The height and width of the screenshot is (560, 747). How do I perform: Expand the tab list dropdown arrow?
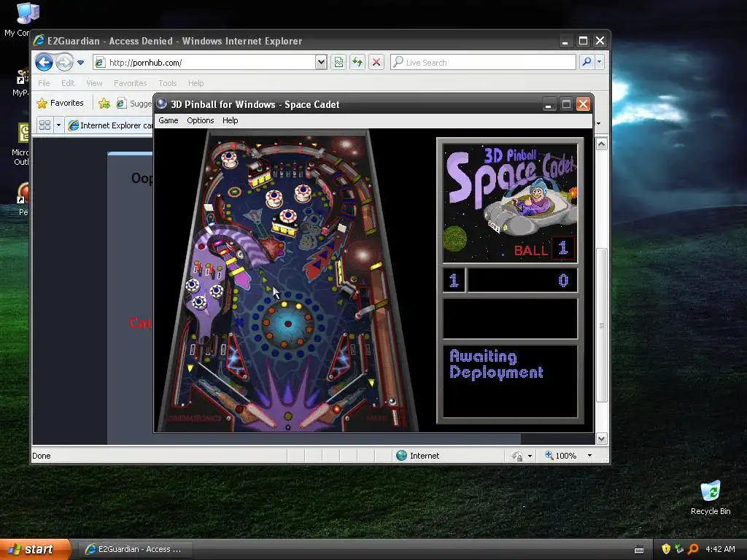point(58,125)
